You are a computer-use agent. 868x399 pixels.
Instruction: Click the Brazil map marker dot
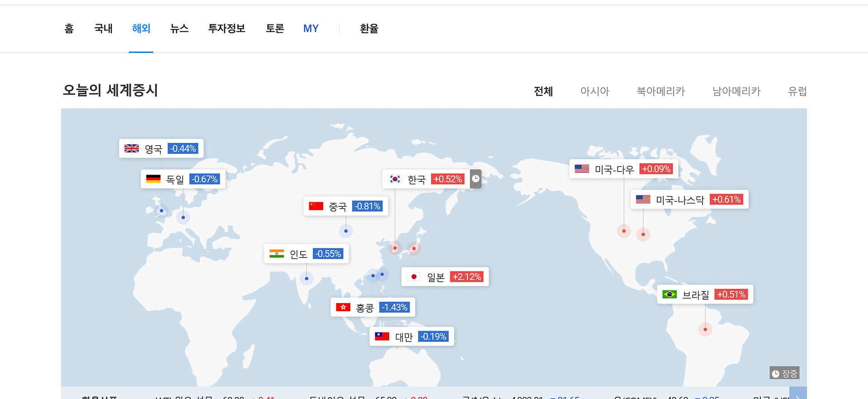705,329
